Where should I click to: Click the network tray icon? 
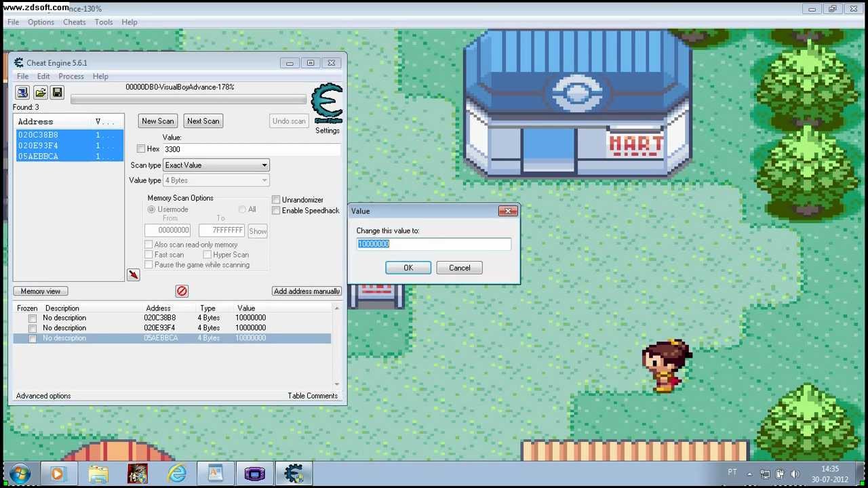pos(765,474)
